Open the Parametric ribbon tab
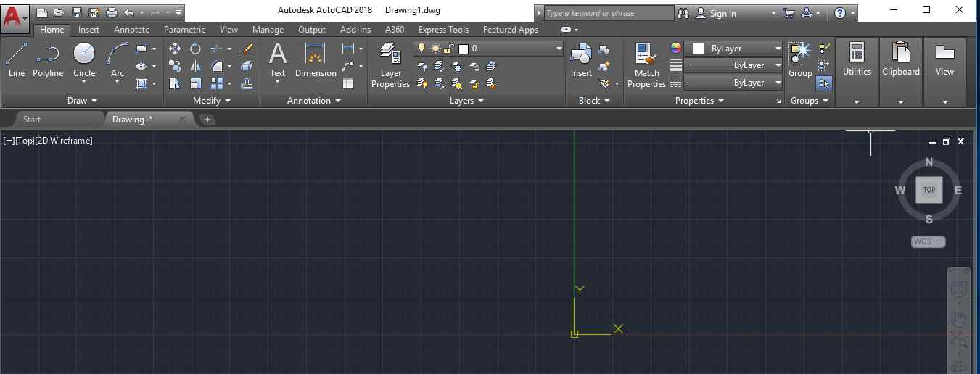 184,30
